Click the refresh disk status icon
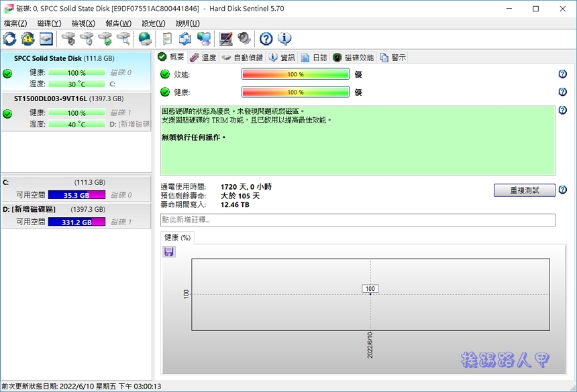The width and height of the screenshot is (577, 392). (x=9, y=39)
